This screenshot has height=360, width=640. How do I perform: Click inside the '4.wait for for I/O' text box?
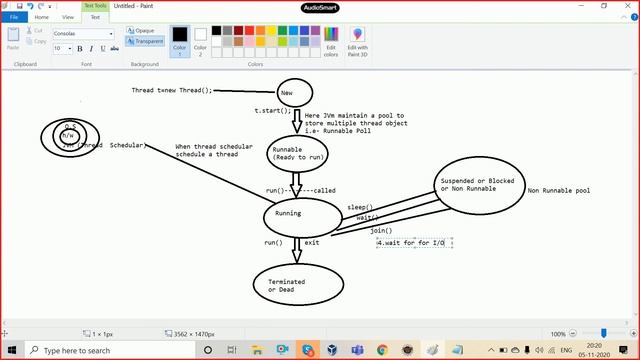click(x=414, y=243)
